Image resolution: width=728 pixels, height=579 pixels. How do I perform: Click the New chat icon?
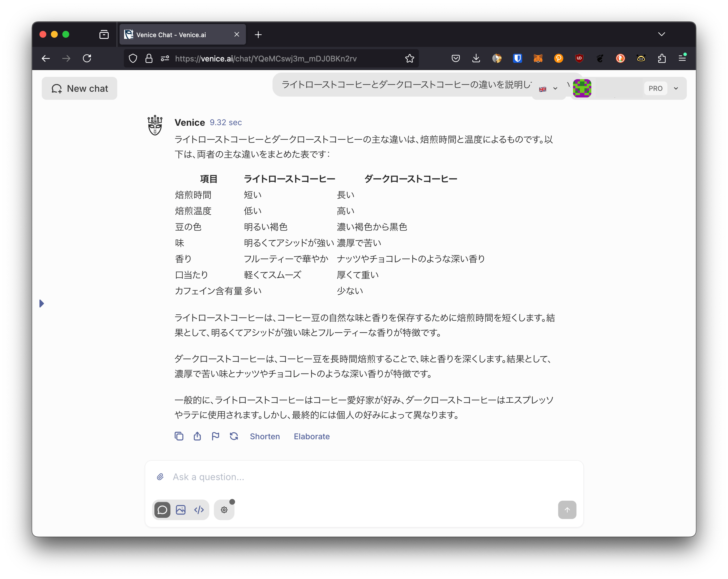coord(55,89)
